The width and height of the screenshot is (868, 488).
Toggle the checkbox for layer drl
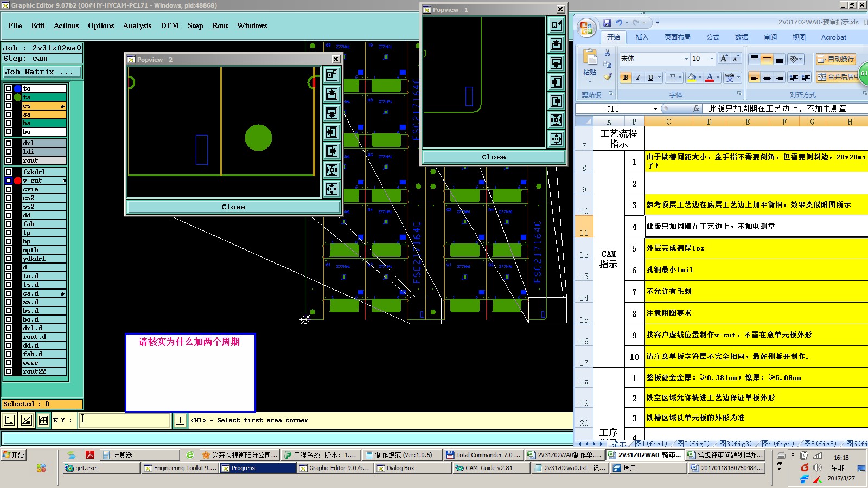(9, 143)
